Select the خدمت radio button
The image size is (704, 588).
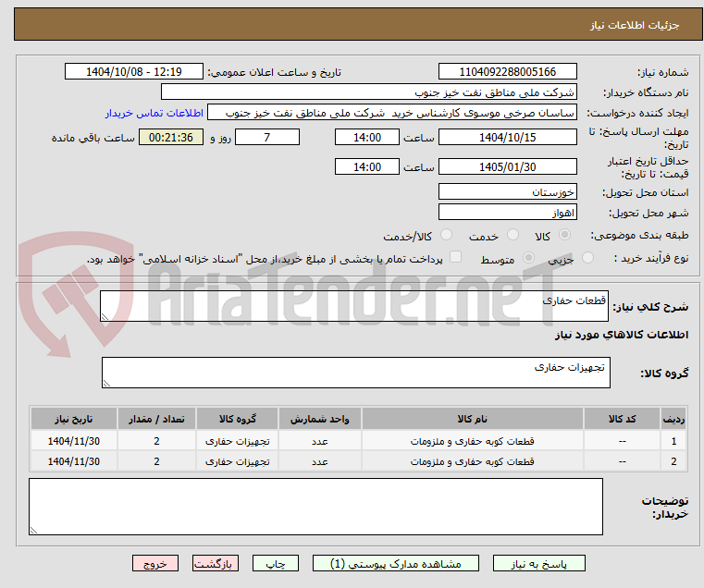pos(513,235)
